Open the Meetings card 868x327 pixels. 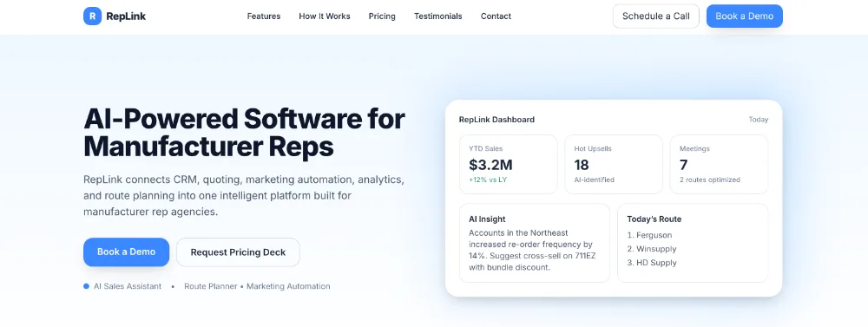coord(719,164)
